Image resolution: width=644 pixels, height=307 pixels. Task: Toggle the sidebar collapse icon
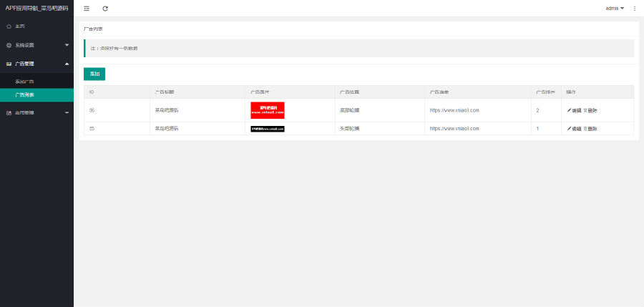[87, 9]
